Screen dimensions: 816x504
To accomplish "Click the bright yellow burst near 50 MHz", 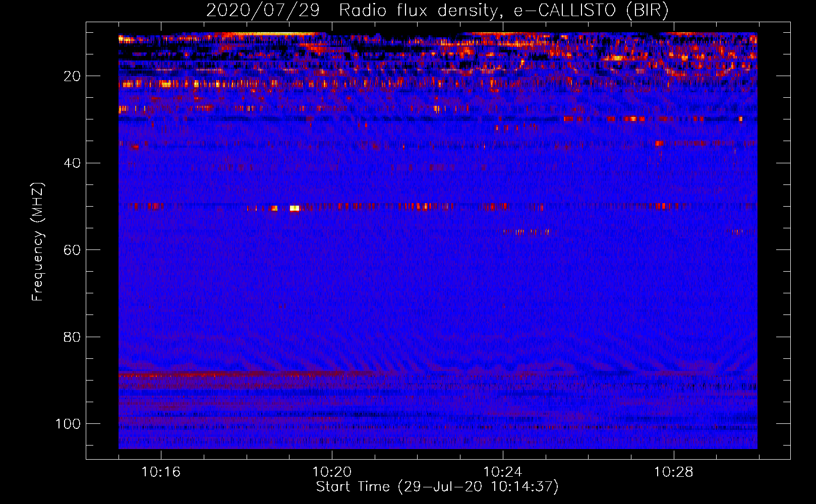I will coord(295,208).
